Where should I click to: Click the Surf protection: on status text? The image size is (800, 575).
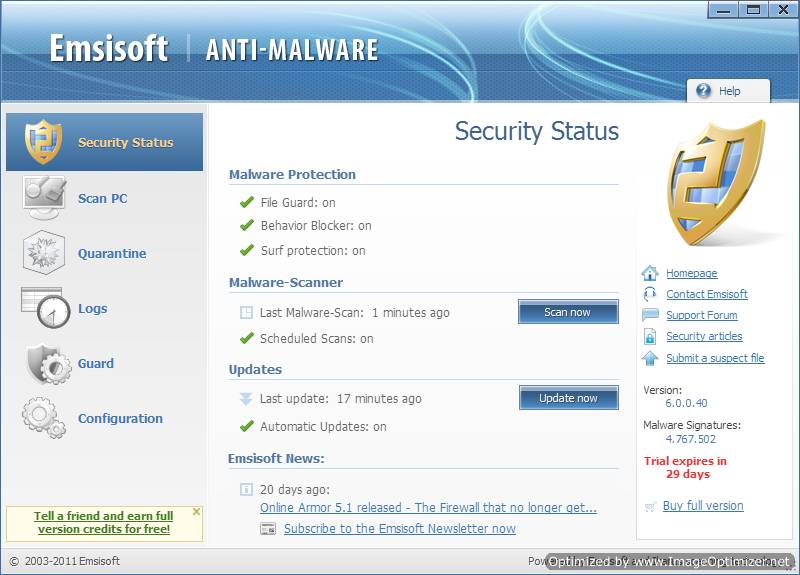click(313, 251)
